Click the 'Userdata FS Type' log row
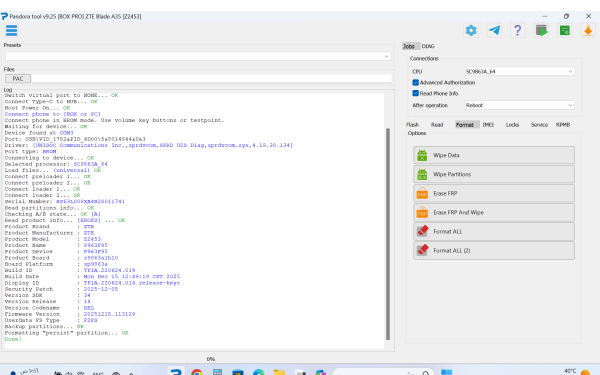This screenshot has width=600, height=375. [51, 320]
